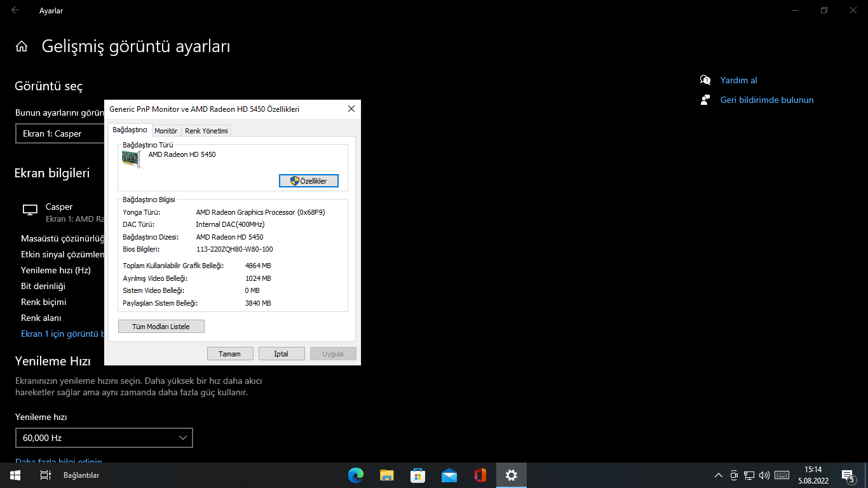Open the volume speaker tray icon
The height and width of the screenshot is (488, 868).
[764, 475]
